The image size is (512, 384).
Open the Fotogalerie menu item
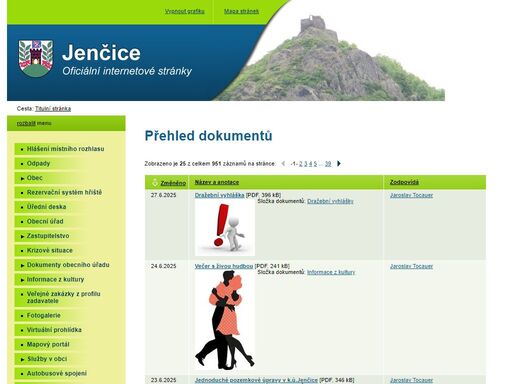click(44, 315)
